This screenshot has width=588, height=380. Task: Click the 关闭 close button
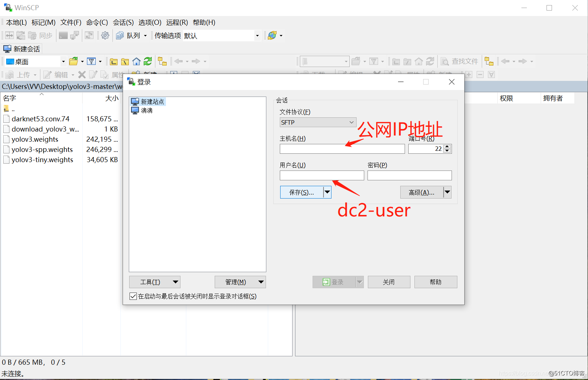pyautogui.click(x=389, y=282)
